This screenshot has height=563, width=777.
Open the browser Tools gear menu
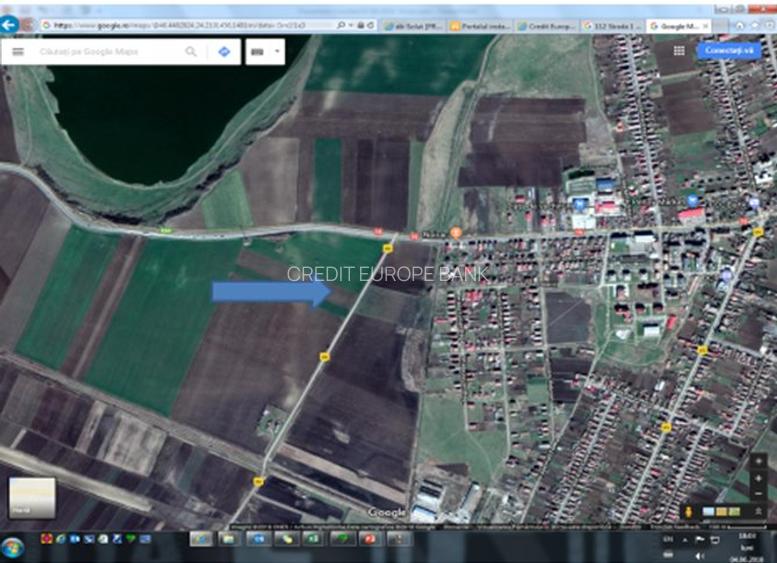[770, 25]
